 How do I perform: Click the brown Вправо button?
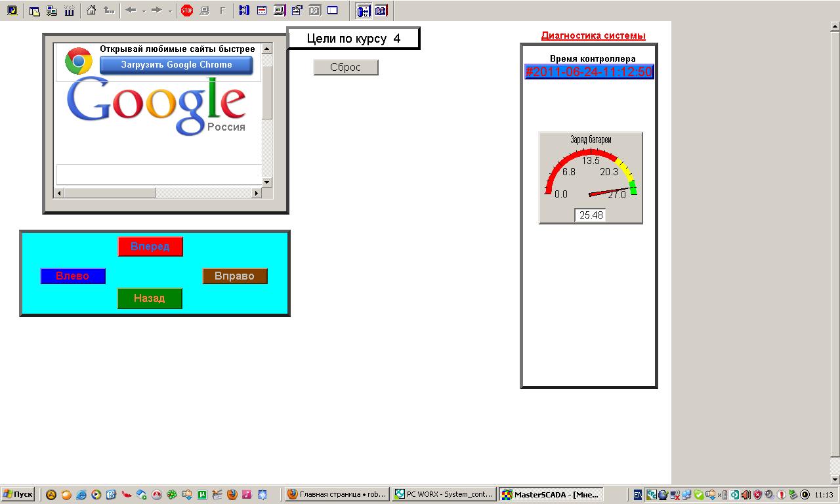click(235, 276)
